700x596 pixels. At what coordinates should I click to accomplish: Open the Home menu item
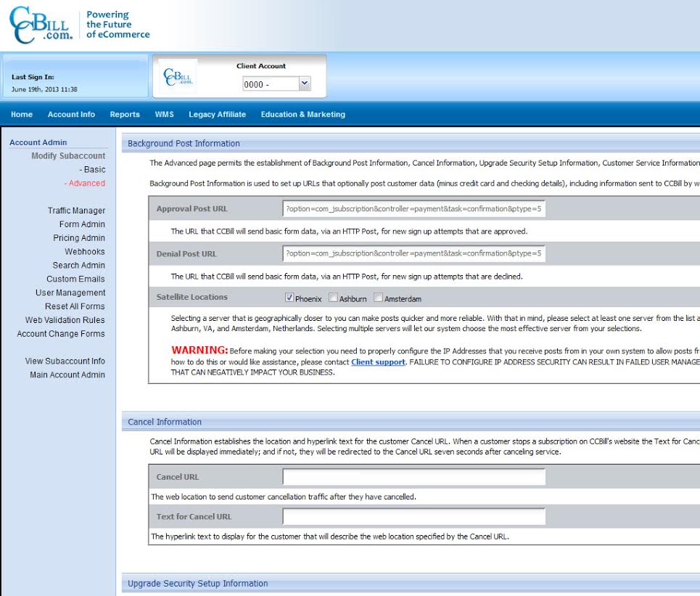tap(22, 115)
